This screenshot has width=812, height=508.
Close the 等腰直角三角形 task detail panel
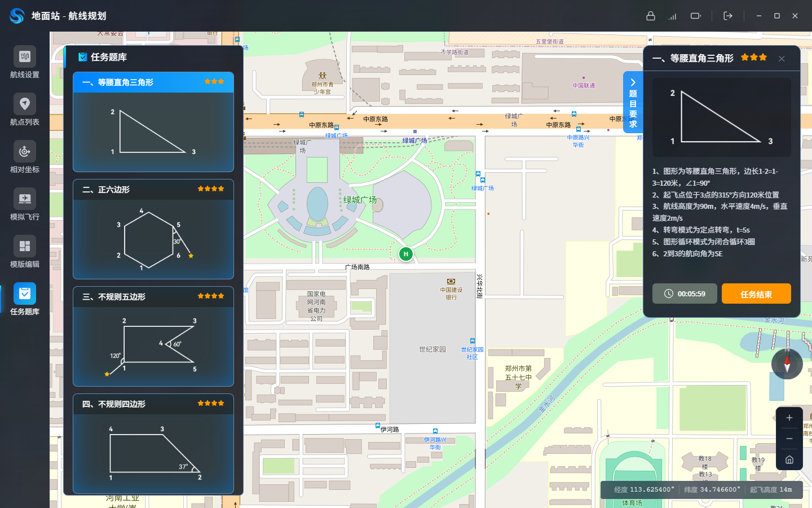pos(782,59)
